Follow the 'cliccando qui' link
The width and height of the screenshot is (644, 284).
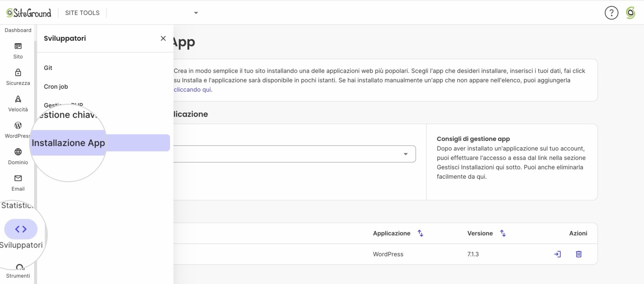coord(192,90)
